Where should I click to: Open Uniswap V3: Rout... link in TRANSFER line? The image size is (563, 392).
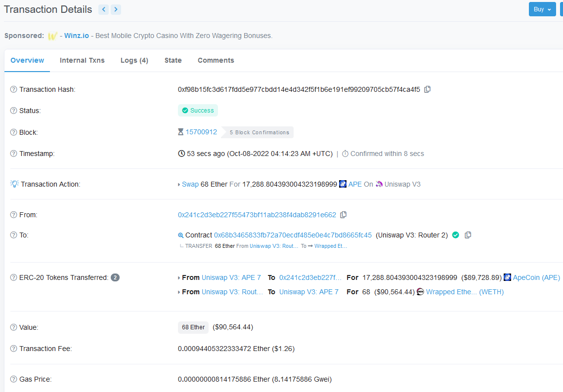274,246
